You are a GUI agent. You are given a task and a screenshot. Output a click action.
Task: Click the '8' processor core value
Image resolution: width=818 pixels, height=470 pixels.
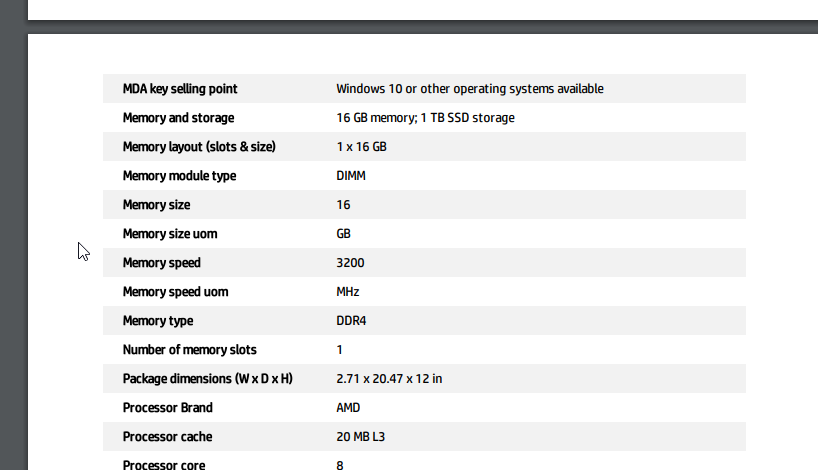[340, 465]
